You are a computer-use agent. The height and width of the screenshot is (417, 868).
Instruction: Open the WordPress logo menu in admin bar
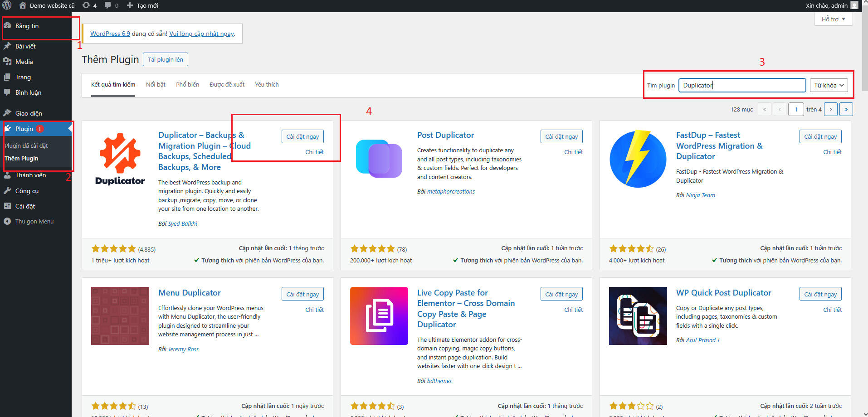coord(6,5)
